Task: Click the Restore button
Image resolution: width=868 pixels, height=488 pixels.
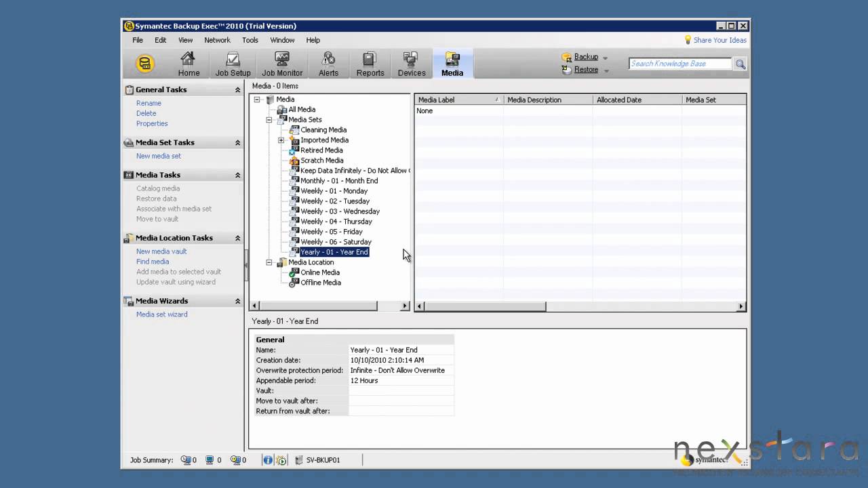Action: (x=580, y=70)
